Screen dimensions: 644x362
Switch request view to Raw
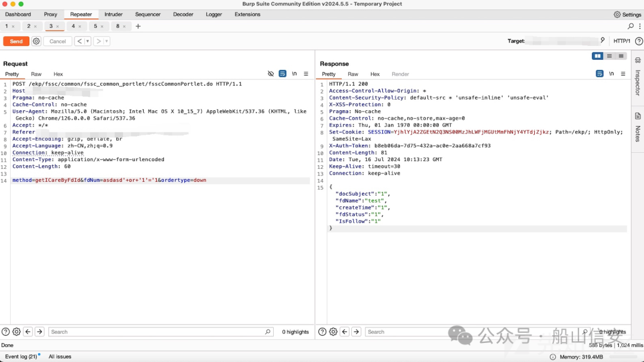[x=36, y=74]
